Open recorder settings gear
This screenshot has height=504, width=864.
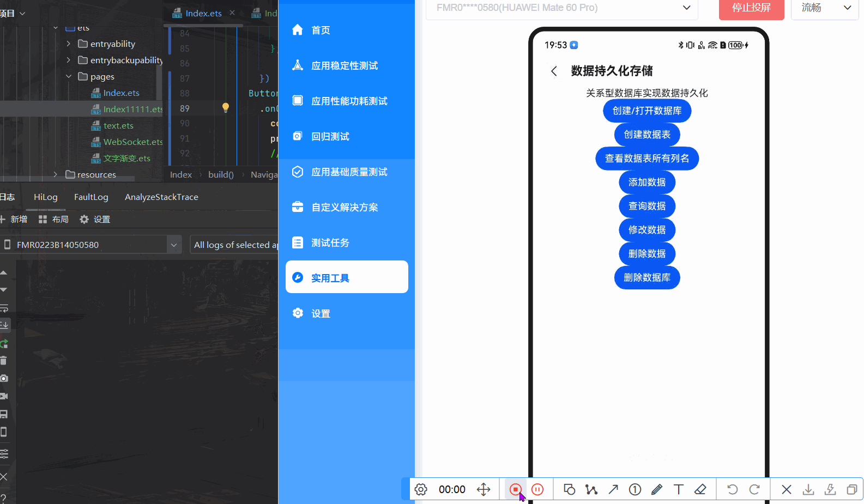(421, 489)
